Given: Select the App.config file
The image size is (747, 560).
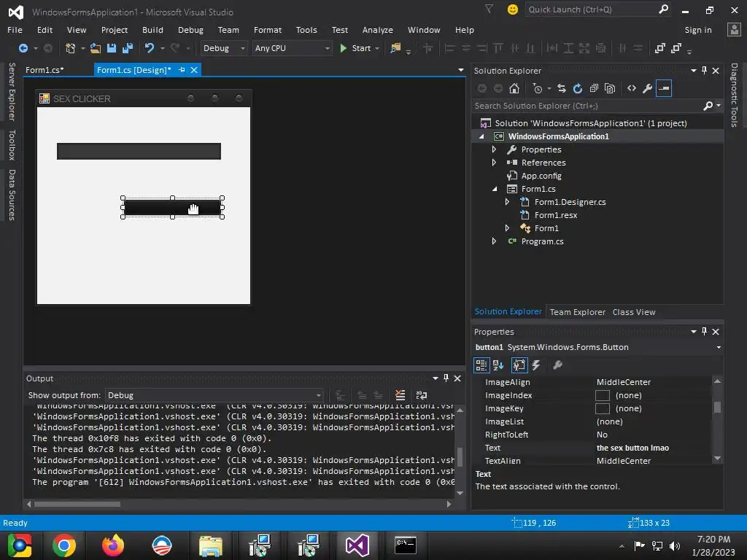Looking at the screenshot, I should point(541,176).
